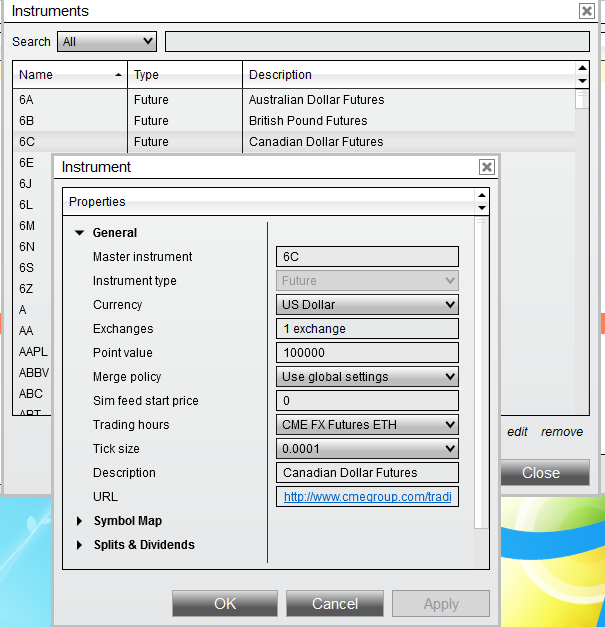Click the Properties header up arrow
Screen dimensions: 605x627
tap(482, 196)
